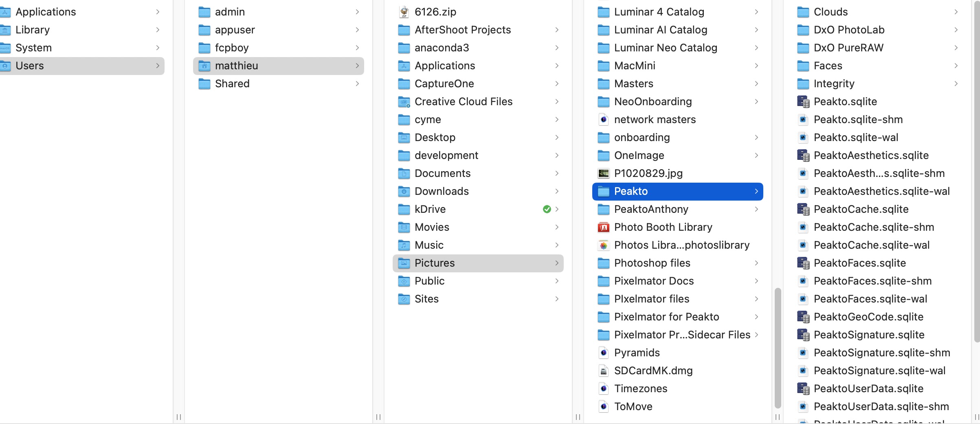This screenshot has width=980, height=424.
Task: Click the Downloads folder icon
Action: pyautogui.click(x=404, y=191)
